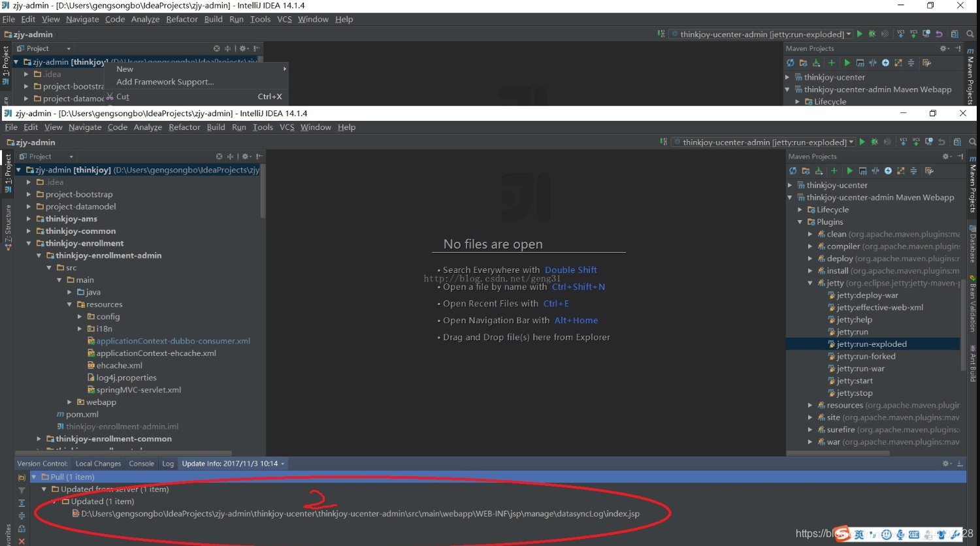Image resolution: width=980 pixels, height=546 pixels.
Task: Hide the front window Project panel
Action: pyautogui.click(x=259, y=157)
